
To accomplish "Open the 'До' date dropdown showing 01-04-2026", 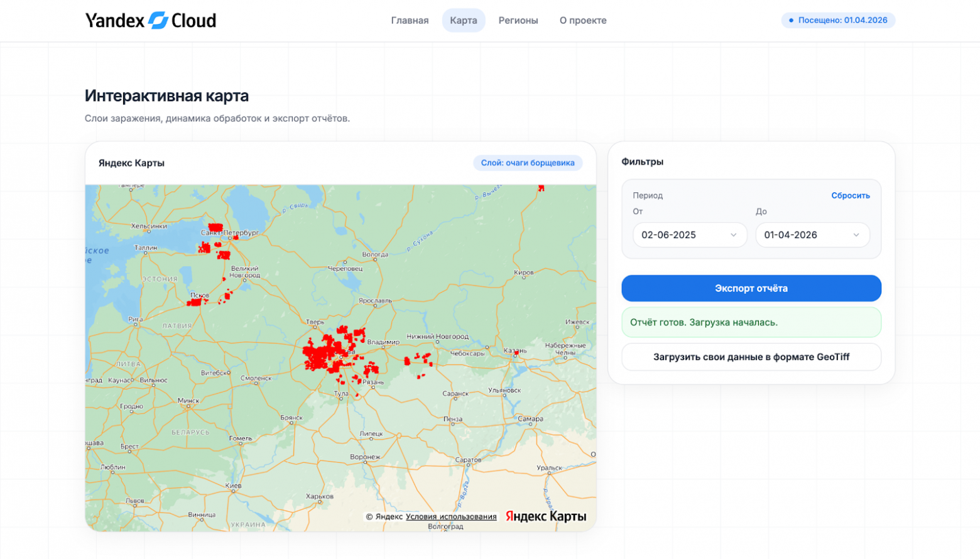I will click(x=812, y=235).
